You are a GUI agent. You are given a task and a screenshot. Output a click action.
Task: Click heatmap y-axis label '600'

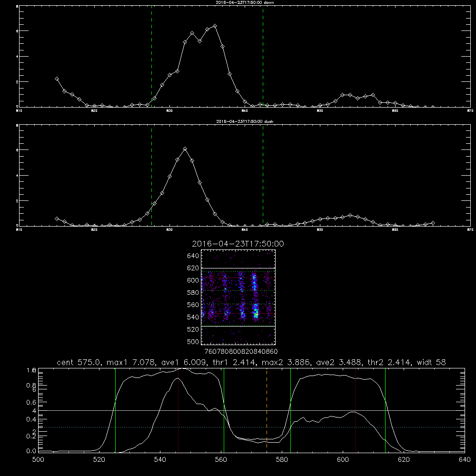[x=193, y=280]
